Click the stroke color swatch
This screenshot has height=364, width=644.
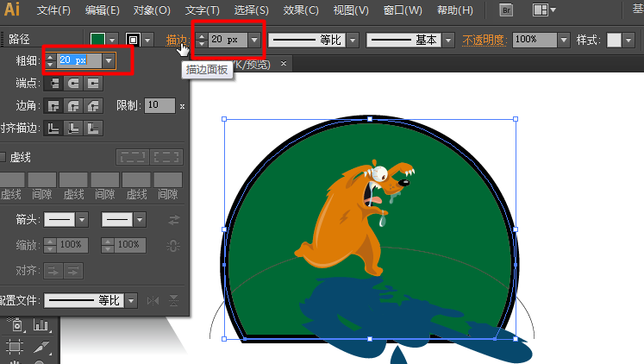click(133, 40)
